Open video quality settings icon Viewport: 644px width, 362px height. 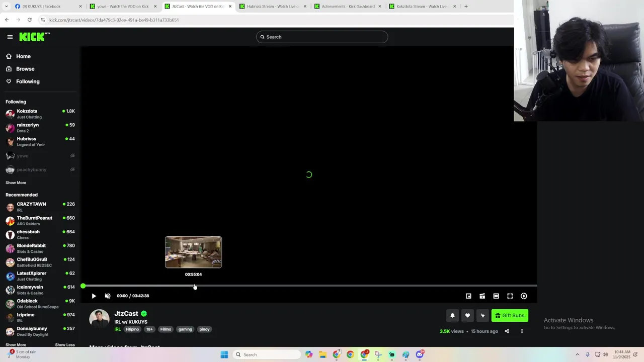pos(524,296)
